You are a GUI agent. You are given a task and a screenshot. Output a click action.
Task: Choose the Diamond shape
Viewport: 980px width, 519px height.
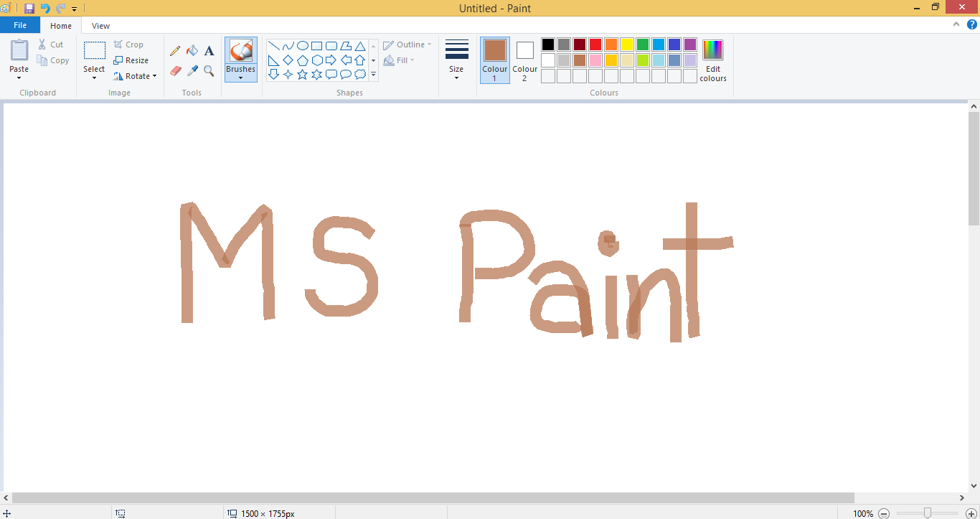click(288, 60)
